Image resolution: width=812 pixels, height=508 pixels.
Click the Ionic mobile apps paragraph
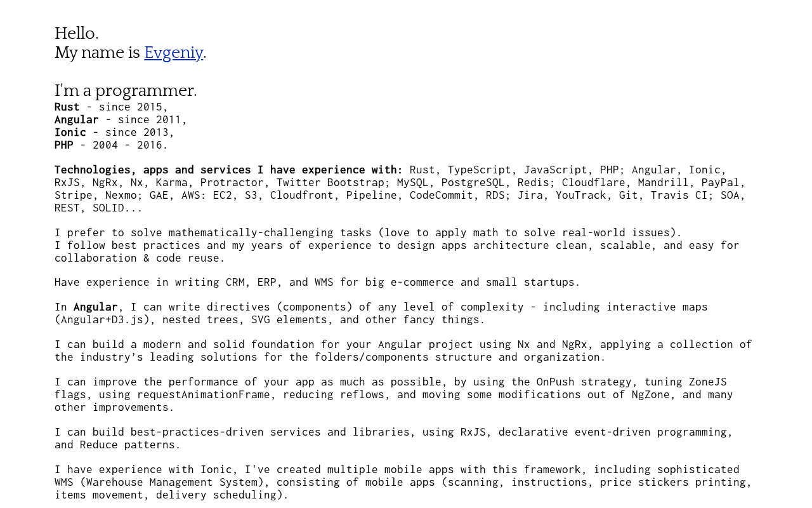403,482
